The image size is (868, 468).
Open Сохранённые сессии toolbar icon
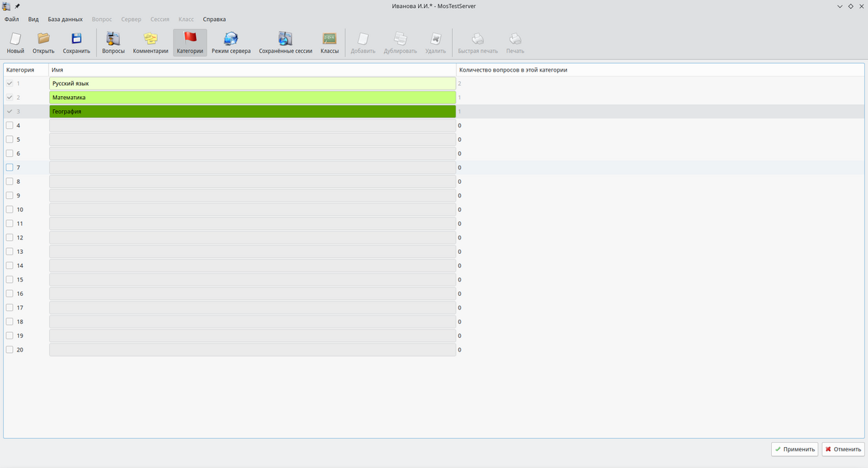tap(285, 40)
